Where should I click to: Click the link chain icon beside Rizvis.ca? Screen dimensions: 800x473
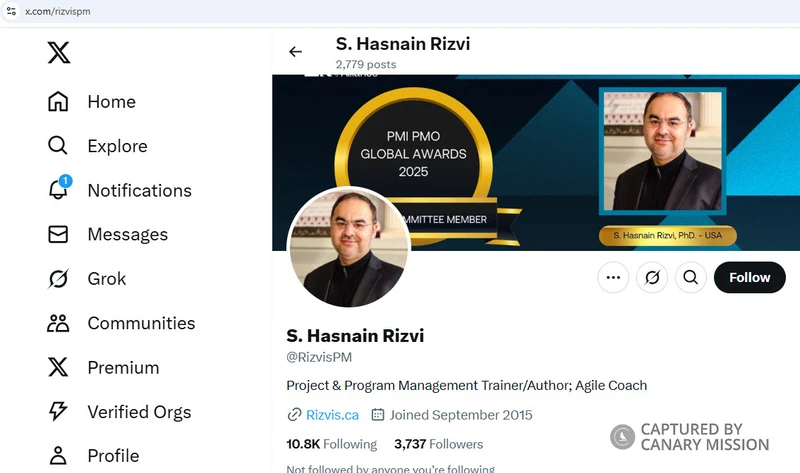click(294, 415)
